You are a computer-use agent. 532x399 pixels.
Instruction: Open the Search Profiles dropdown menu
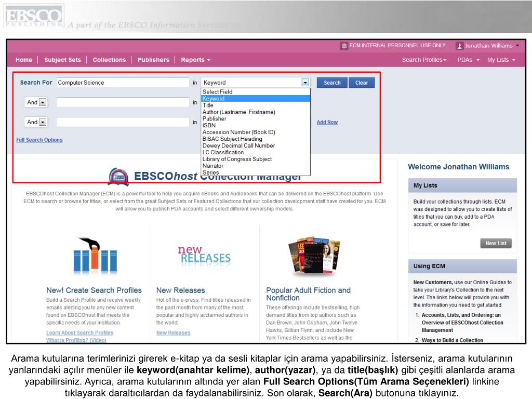pyautogui.click(x=424, y=60)
